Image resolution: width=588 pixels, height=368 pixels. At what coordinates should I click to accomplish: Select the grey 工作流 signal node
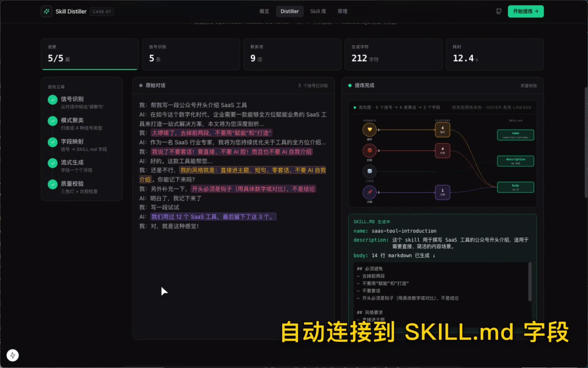(x=369, y=172)
